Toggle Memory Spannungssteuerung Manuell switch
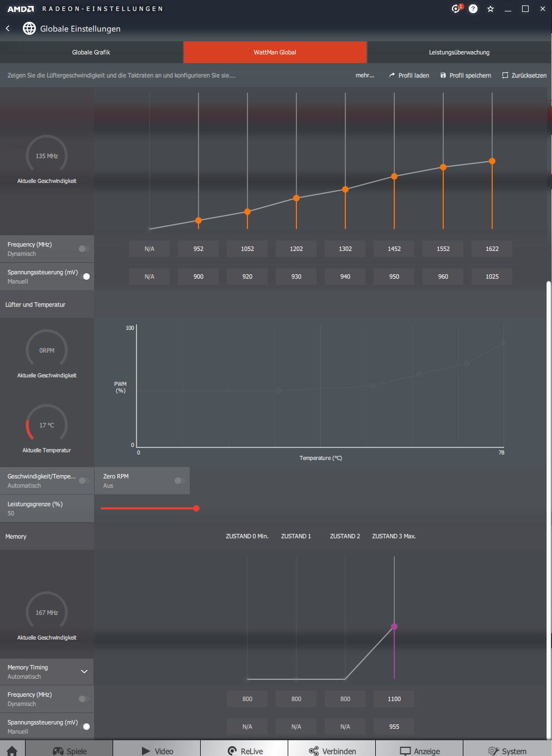Image resolution: width=552 pixels, height=756 pixels. 84,727
